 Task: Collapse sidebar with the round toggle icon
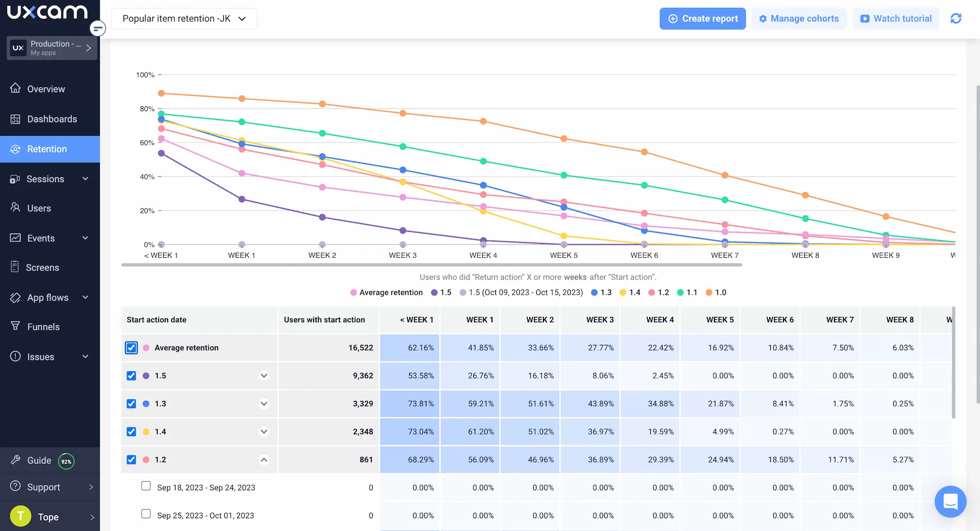98,28
